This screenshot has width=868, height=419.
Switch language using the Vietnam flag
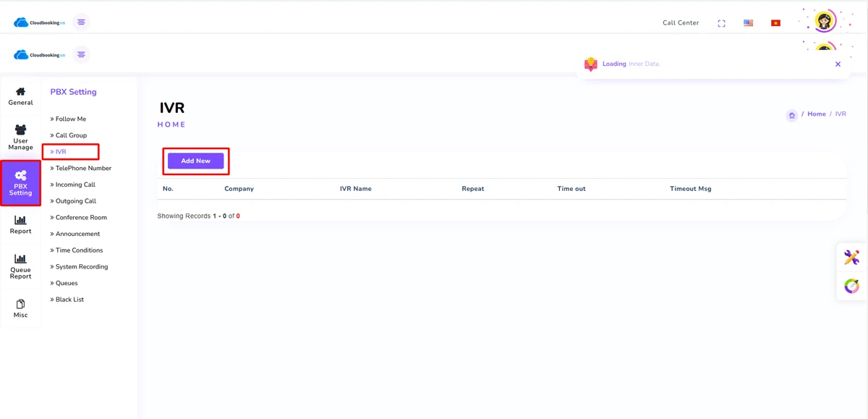pos(775,23)
